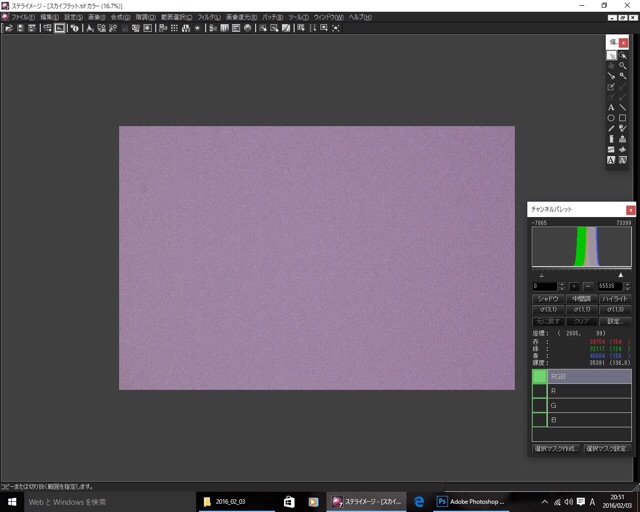Image resolution: width=640 pixels, height=512 pixels.
Task: Open the フィルタ menu
Action: 209,17
